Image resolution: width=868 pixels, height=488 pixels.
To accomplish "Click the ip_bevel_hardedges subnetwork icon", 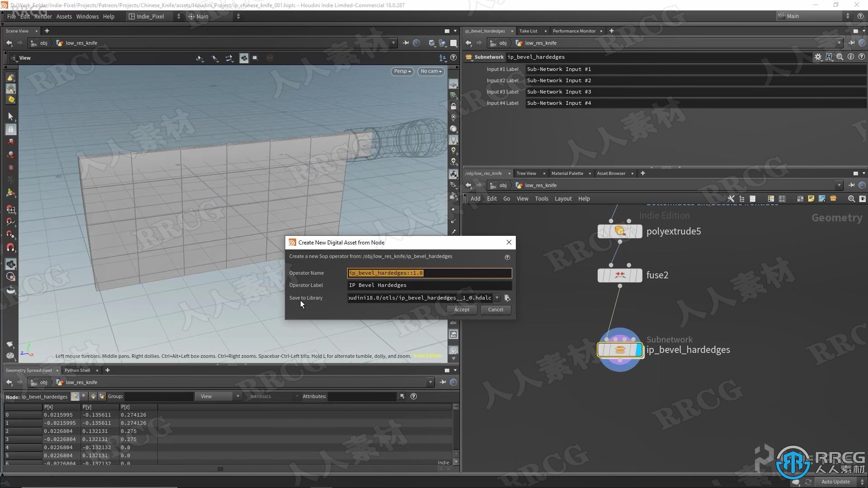I will (620, 350).
